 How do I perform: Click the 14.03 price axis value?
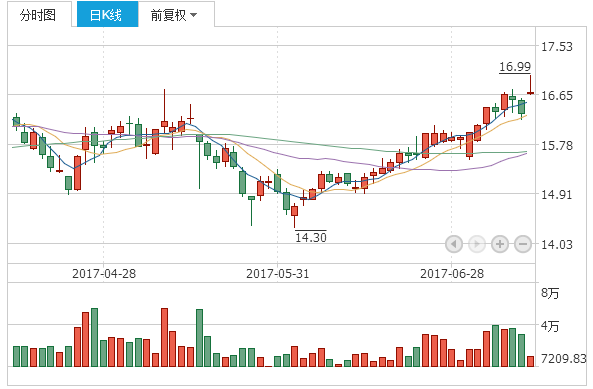(x=557, y=245)
